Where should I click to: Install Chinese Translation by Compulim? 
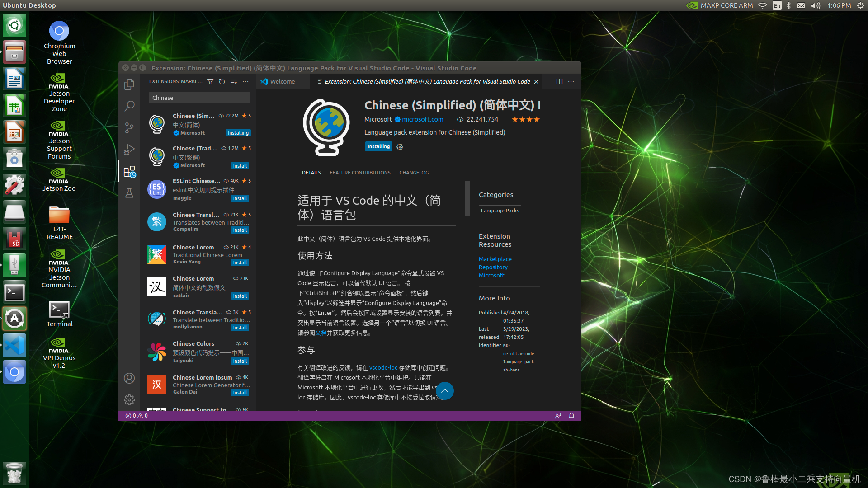point(240,230)
